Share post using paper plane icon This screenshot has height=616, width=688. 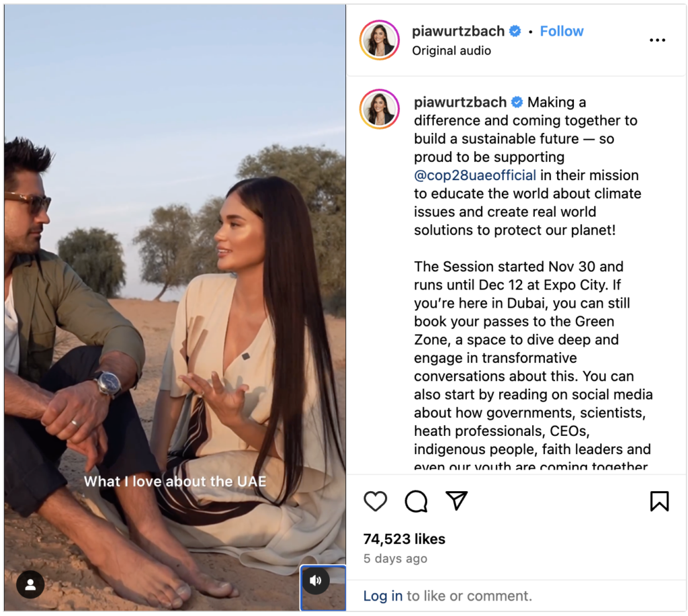point(456,500)
